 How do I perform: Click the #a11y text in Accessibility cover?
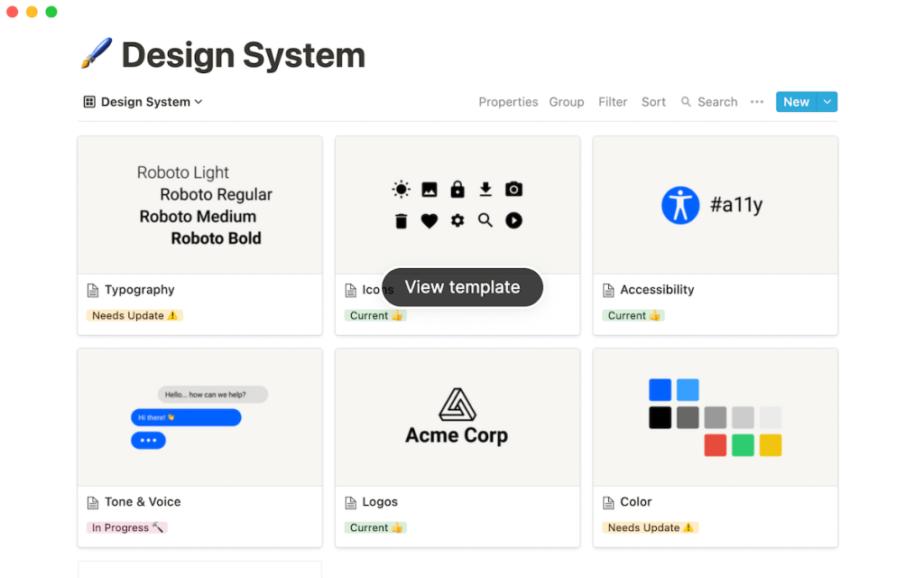pos(736,205)
